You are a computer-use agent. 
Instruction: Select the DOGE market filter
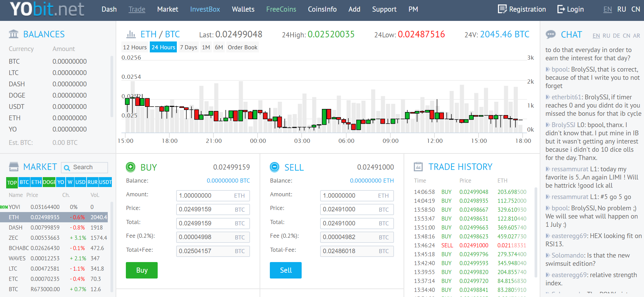click(x=49, y=182)
